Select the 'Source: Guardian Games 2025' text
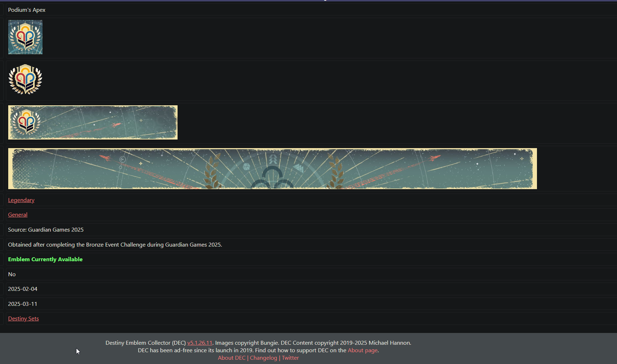Image resolution: width=617 pixels, height=364 pixels. click(46, 230)
